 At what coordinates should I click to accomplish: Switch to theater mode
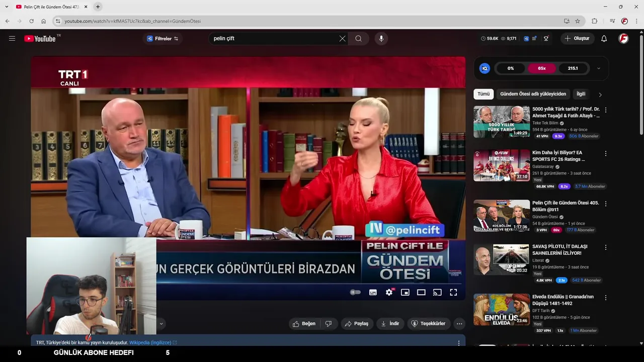pyautogui.click(x=421, y=292)
